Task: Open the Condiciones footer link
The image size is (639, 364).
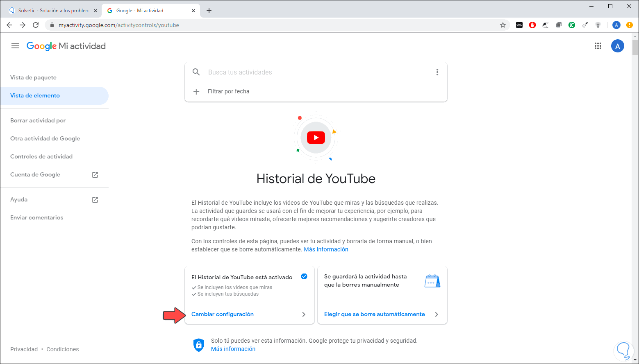Action: coord(63,349)
